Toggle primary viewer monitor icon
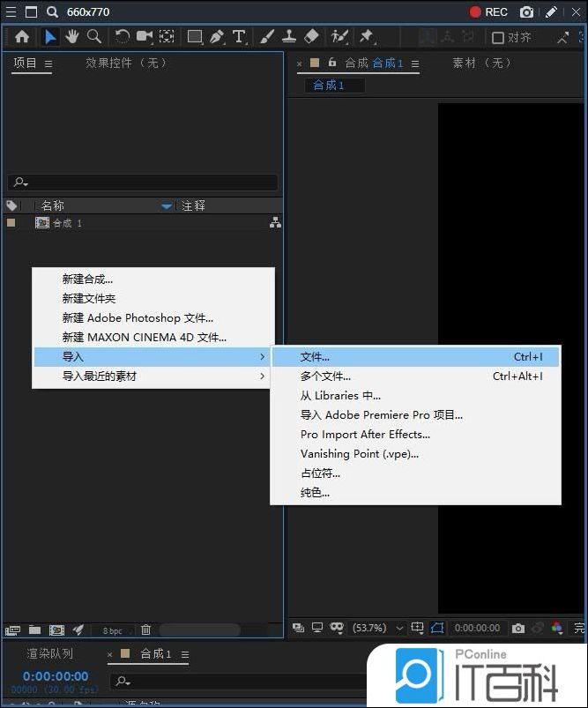 317,628
